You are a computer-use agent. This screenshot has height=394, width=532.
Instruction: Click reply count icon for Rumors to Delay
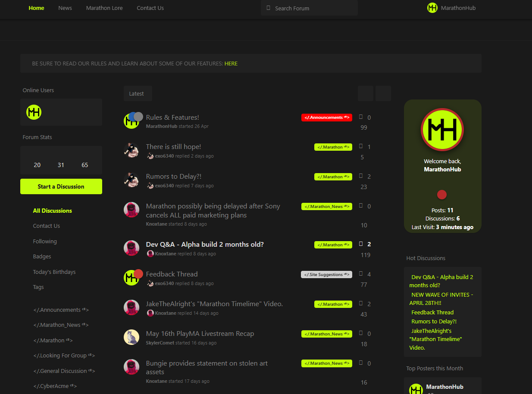coord(361,177)
